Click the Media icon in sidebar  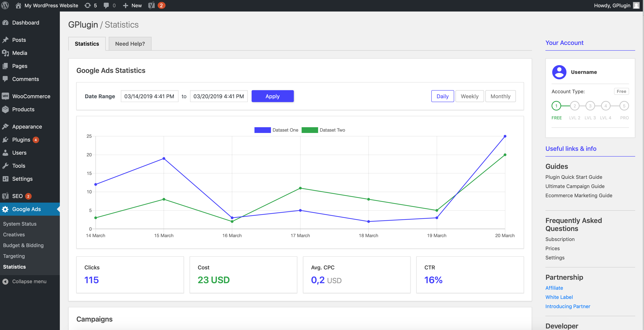[6, 53]
